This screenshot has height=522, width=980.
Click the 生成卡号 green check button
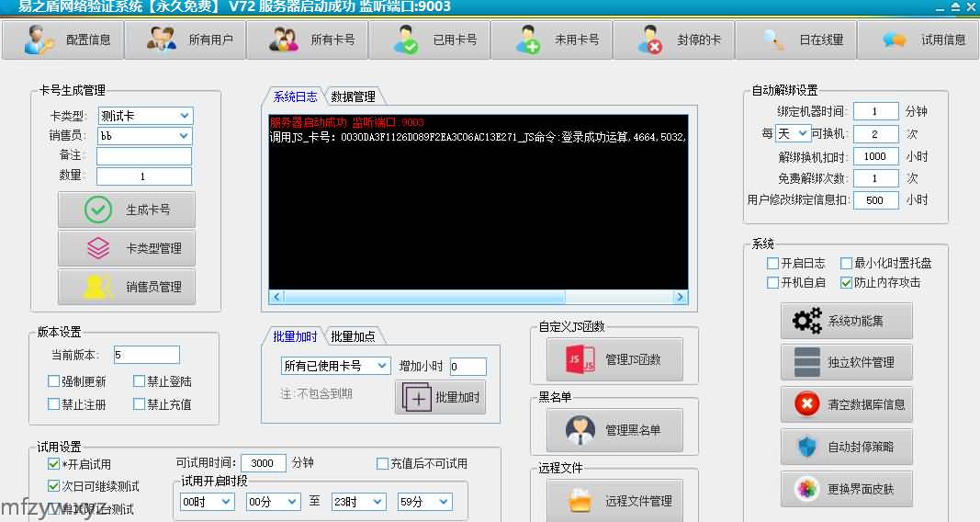tap(127, 210)
